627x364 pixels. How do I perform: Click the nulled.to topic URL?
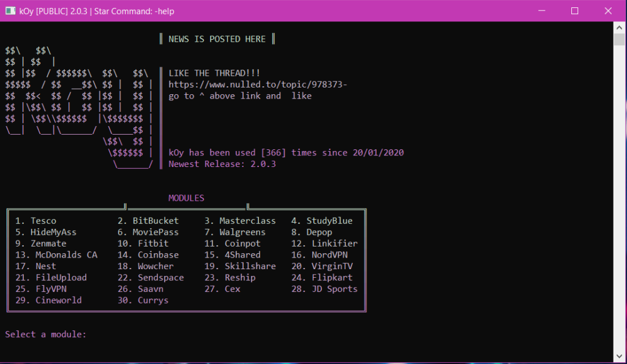pyautogui.click(x=258, y=84)
